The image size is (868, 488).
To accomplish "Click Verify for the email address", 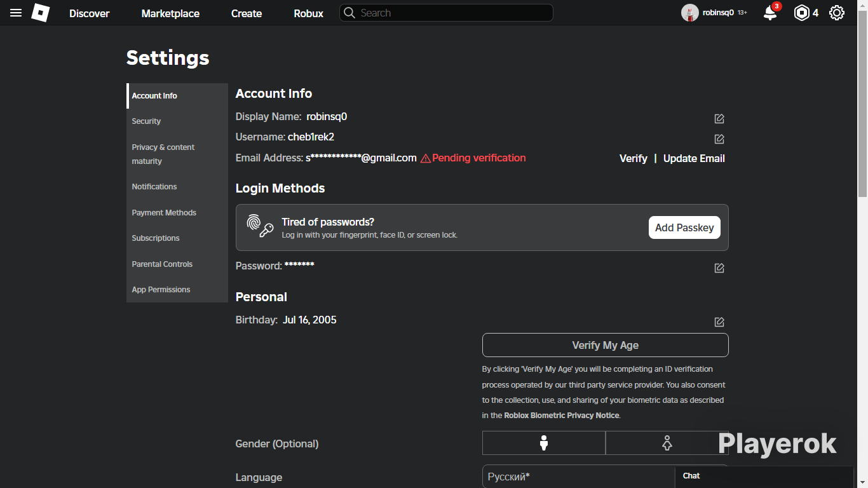I will coord(634,158).
